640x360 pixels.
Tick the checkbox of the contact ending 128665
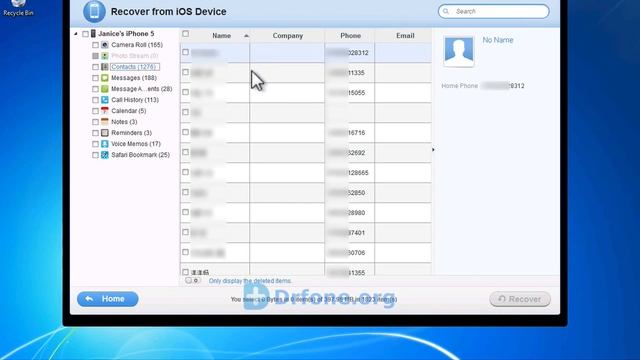coord(185,172)
